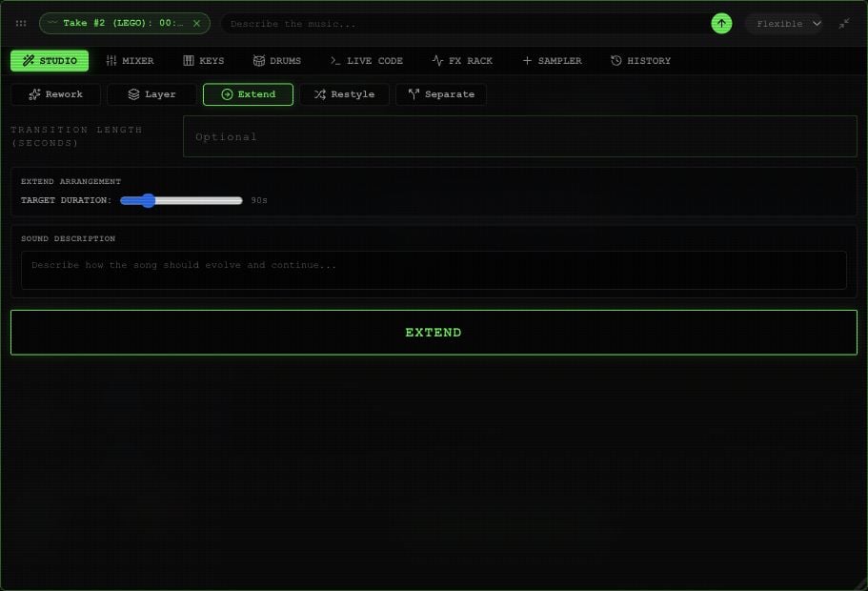Adjust the Target Duration slider handle
868x591 pixels.
(x=148, y=200)
